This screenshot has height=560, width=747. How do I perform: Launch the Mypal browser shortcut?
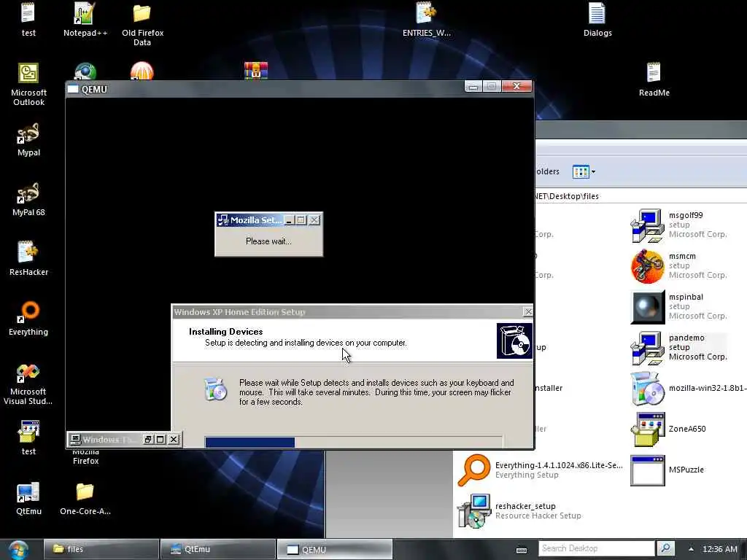point(28,139)
